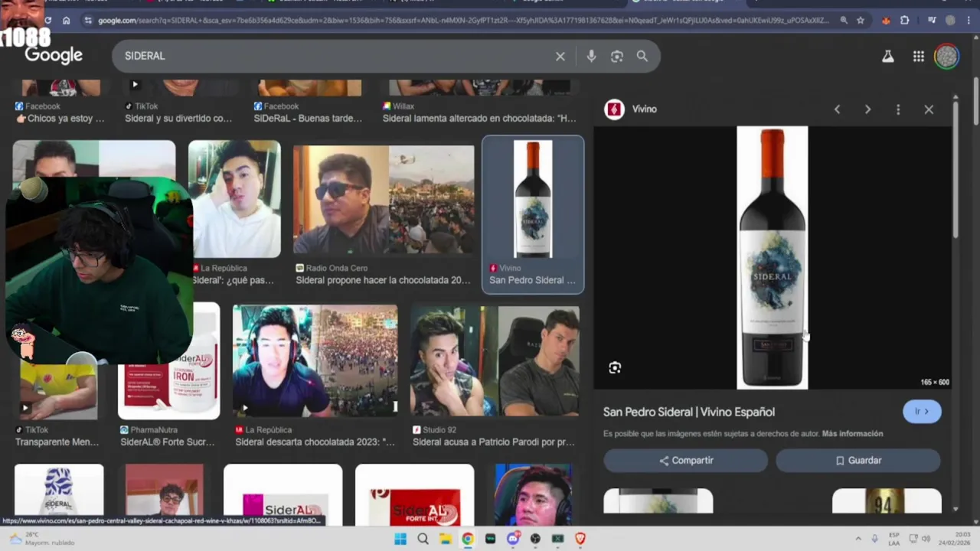The image size is (980, 551).
Task: Open volume speaker icon in system tray
Action: coord(926,539)
